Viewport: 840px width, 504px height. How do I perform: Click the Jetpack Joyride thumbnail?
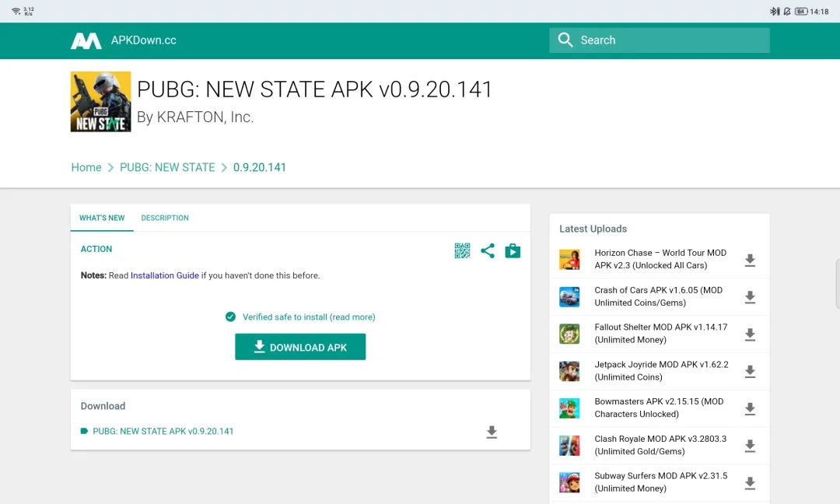[569, 371]
